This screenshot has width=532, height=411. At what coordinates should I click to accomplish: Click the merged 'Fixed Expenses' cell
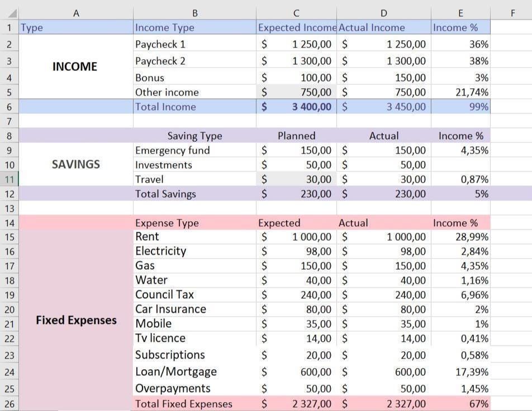[x=76, y=320]
